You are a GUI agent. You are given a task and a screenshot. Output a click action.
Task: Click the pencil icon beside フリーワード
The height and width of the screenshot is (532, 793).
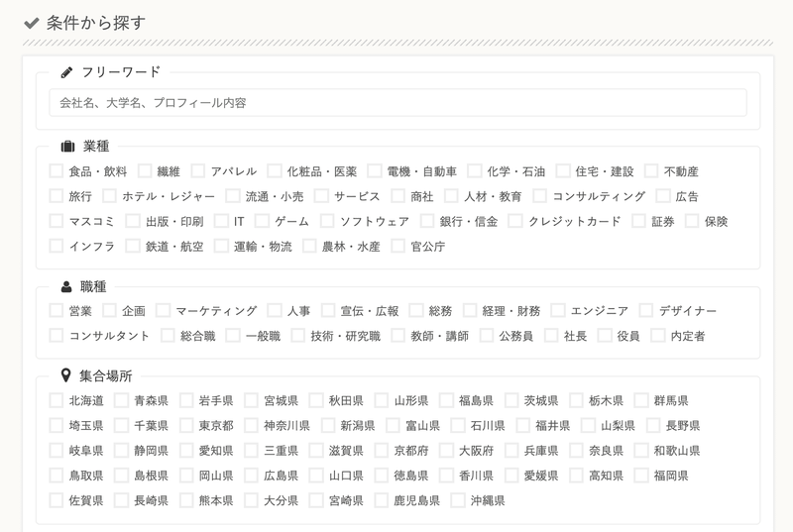coord(66,72)
